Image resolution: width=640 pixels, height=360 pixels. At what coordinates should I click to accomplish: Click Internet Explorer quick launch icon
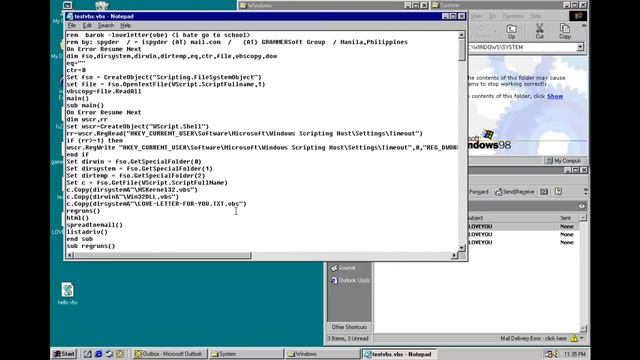98,354
